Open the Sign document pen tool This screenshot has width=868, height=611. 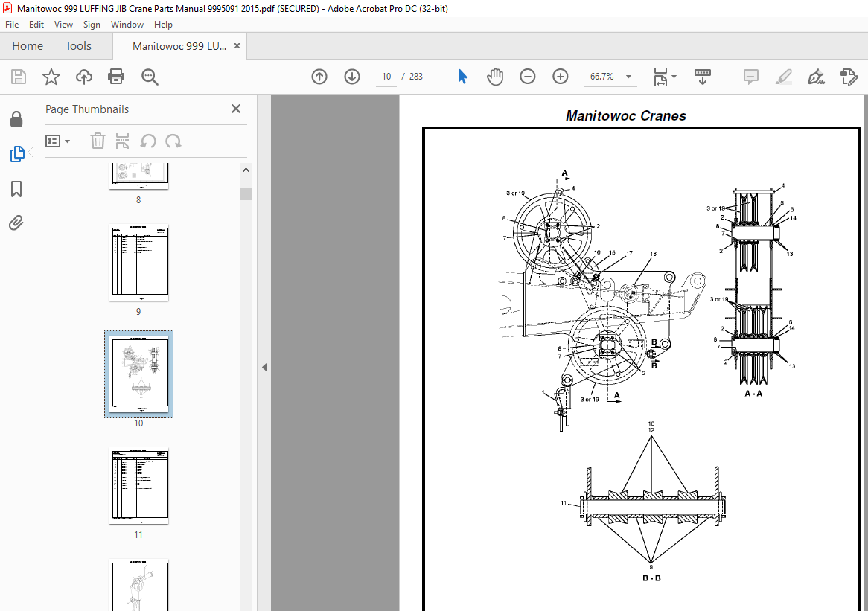pos(816,77)
